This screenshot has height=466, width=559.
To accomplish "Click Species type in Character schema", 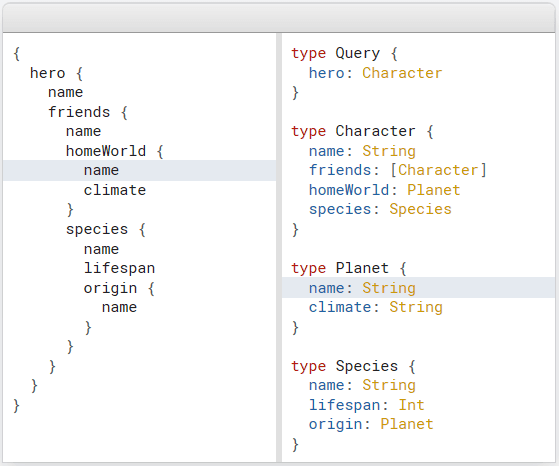I will [420, 209].
